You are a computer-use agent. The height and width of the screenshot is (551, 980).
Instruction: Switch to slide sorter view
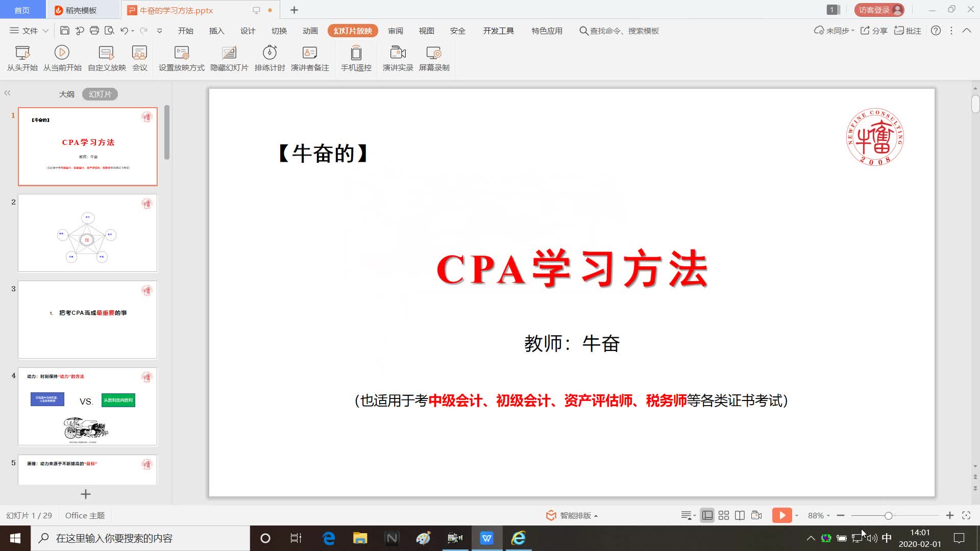[724, 515]
